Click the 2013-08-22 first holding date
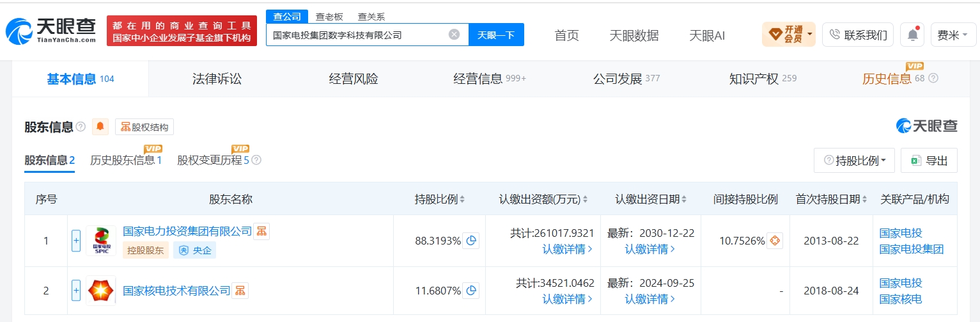980x322 pixels. 832,241
